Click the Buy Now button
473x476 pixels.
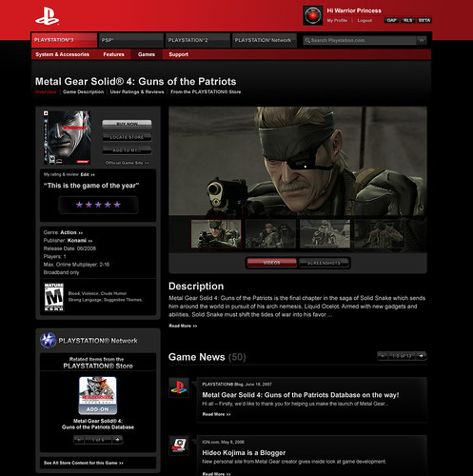127,124
